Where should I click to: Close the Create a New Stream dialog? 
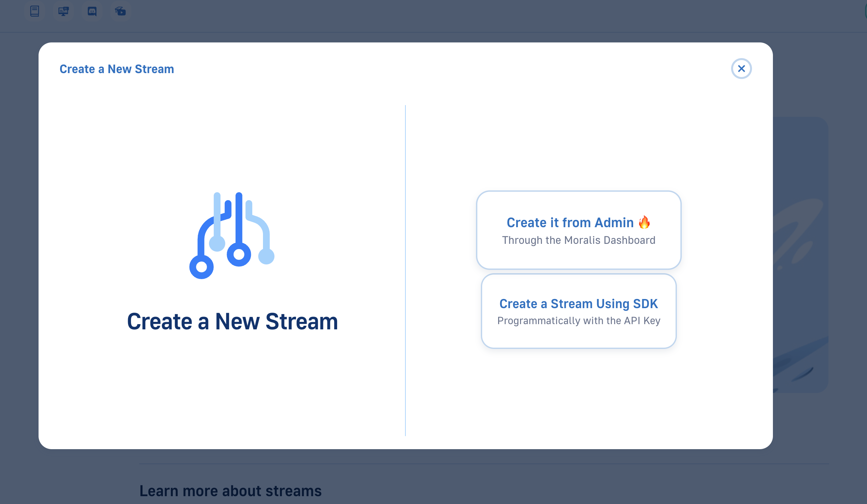tap(741, 69)
